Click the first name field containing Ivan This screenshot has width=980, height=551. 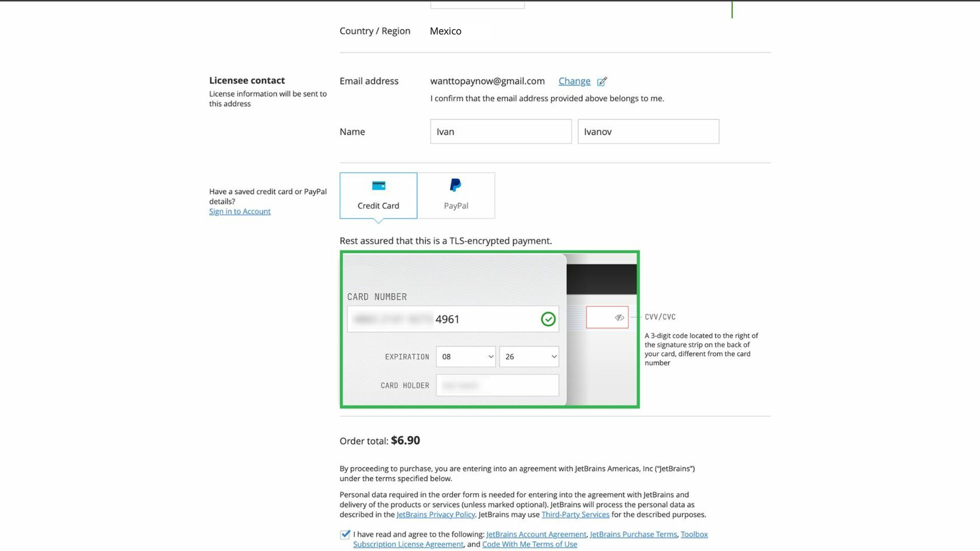[501, 132]
